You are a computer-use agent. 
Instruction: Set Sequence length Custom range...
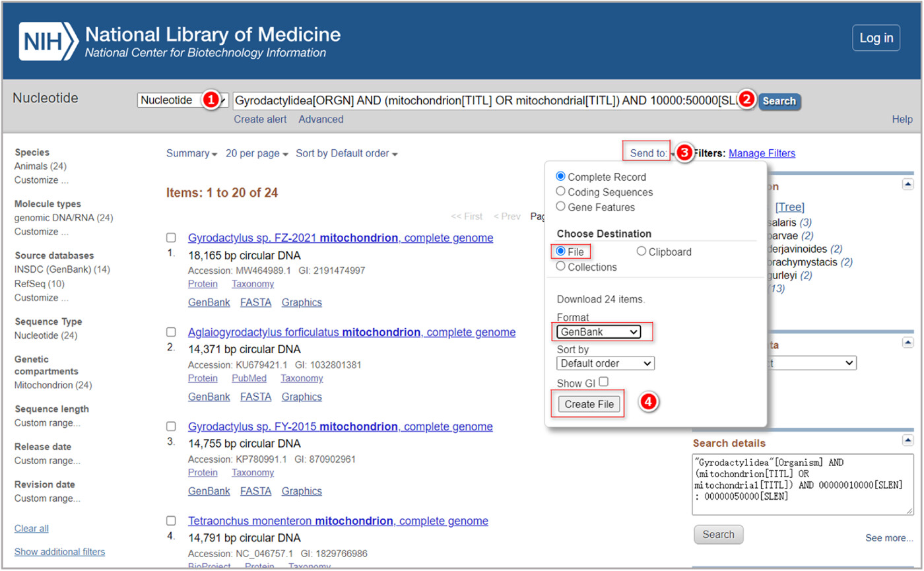48,423
